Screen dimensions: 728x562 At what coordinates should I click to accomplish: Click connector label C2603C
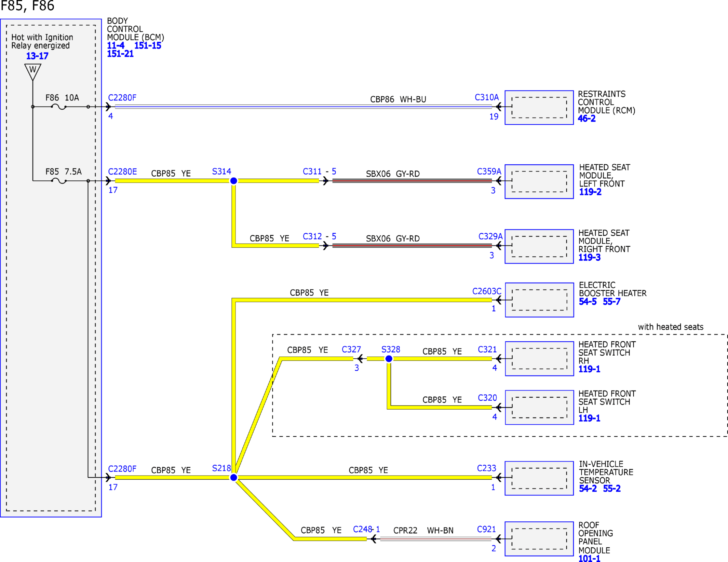coord(487,291)
